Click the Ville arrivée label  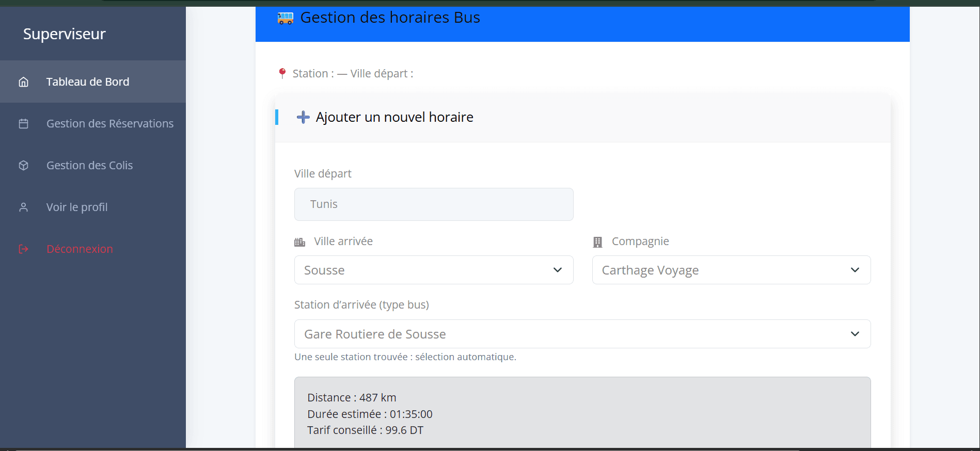[343, 241]
